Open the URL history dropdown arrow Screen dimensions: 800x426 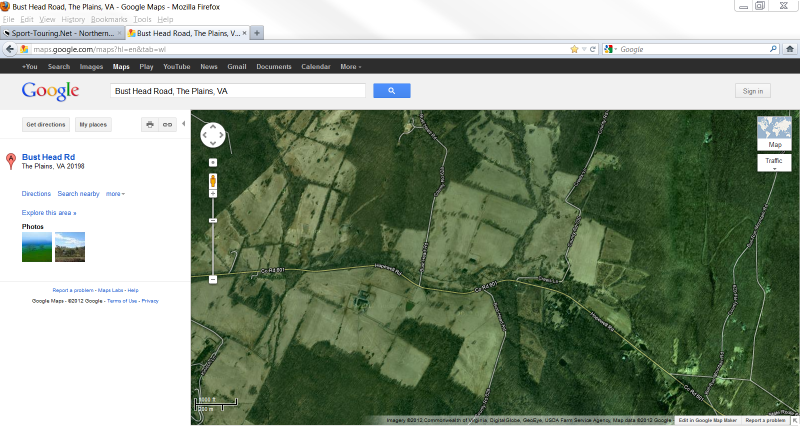pos(584,49)
